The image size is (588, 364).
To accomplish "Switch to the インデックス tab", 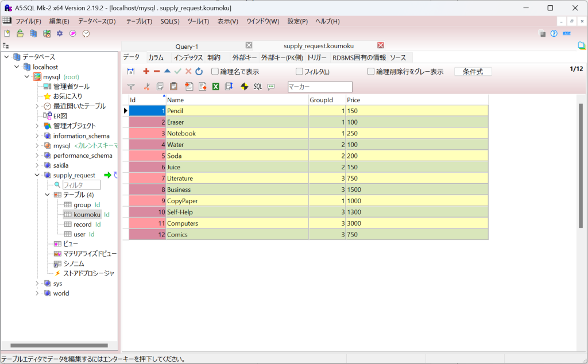I will [188, 57].
